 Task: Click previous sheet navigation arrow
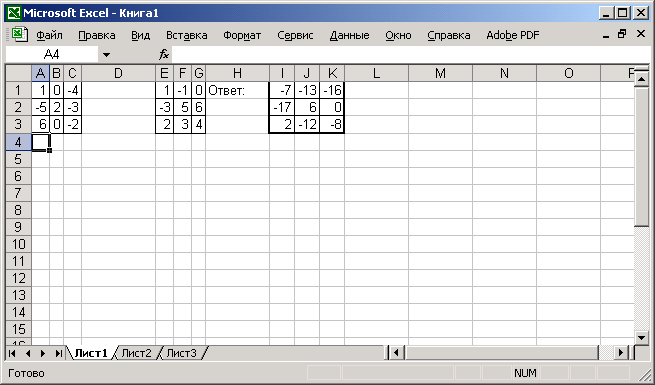28,353
